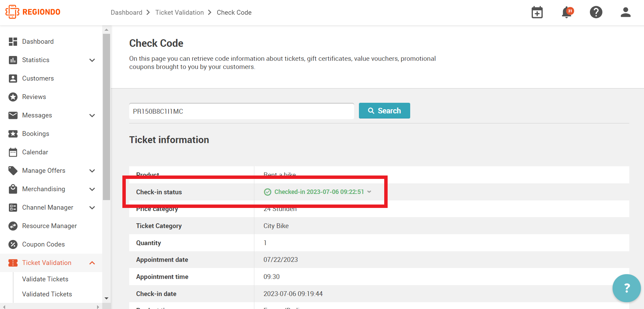Open the help question mark in header
Image resolution: width=644 pixels, height=309 pixels.
point(596,12)
